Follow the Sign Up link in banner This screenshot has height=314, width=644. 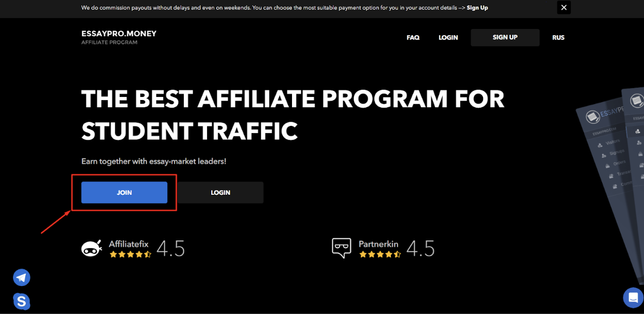477,8
